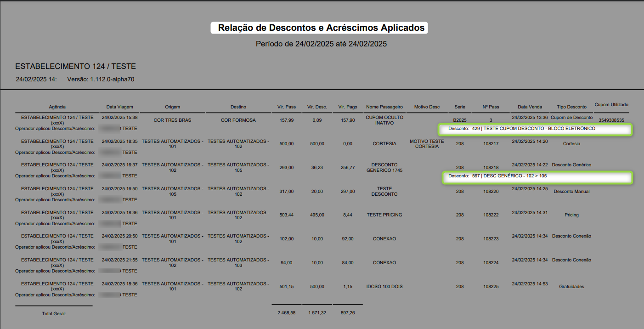The width and height of the screenshot is (644, 329).
Task: Click the discount value '495,00'
Action: click(x=317, y=215)
